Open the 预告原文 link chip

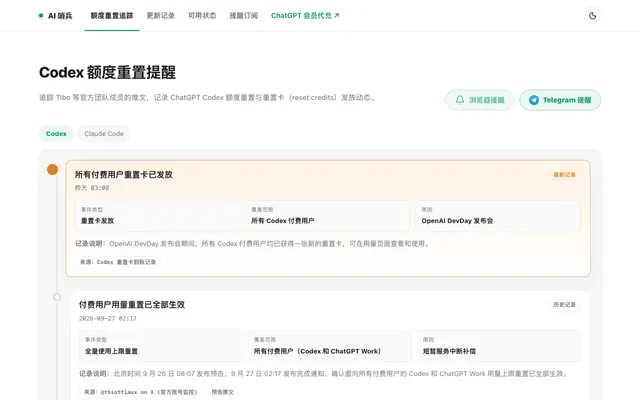pyautogui.click(x=222, y=392)
